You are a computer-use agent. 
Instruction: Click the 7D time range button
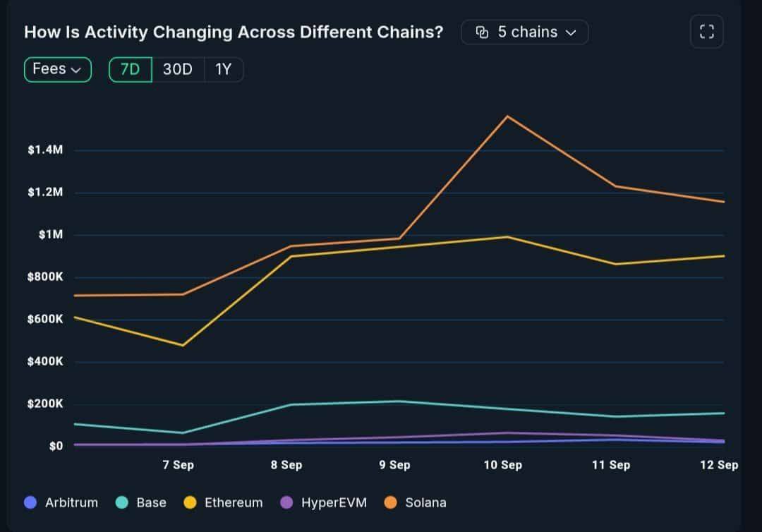tap(129, 69)
